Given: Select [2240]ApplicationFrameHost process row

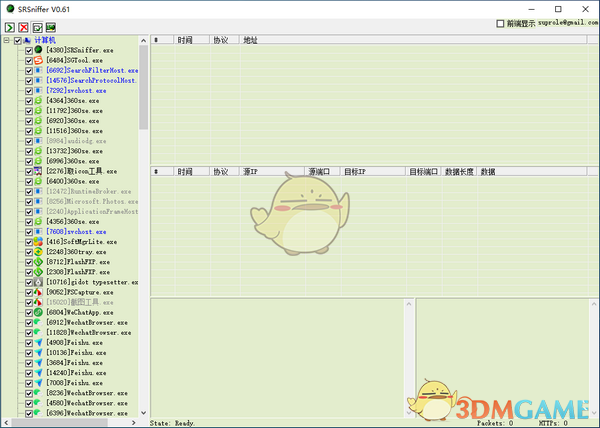Looking at the screenshot, I should pos(92,212).
